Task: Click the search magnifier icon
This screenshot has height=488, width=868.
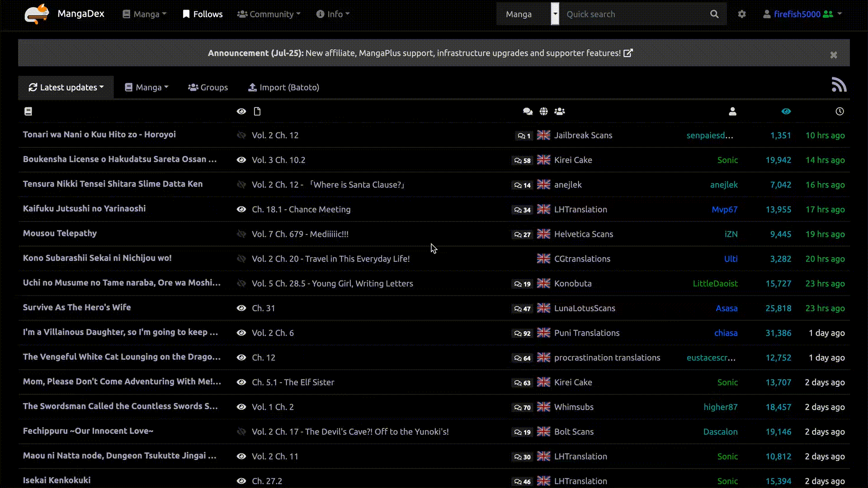Action: (714, 14)
